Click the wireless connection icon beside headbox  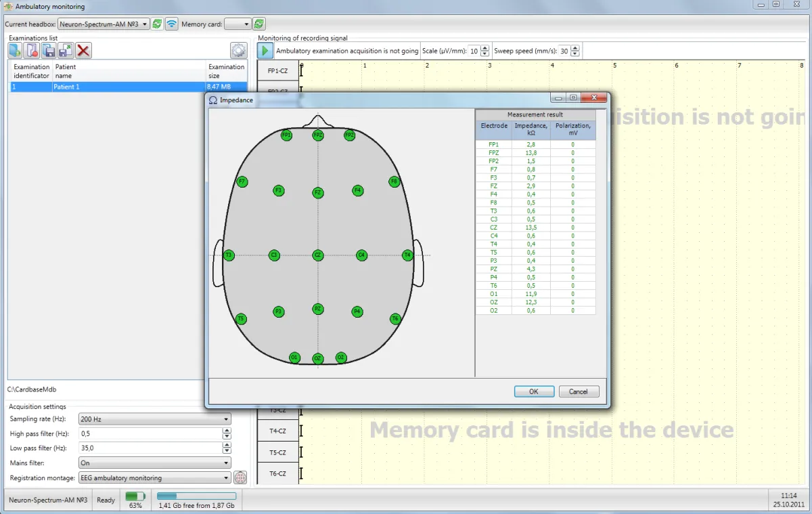point(172,24)
